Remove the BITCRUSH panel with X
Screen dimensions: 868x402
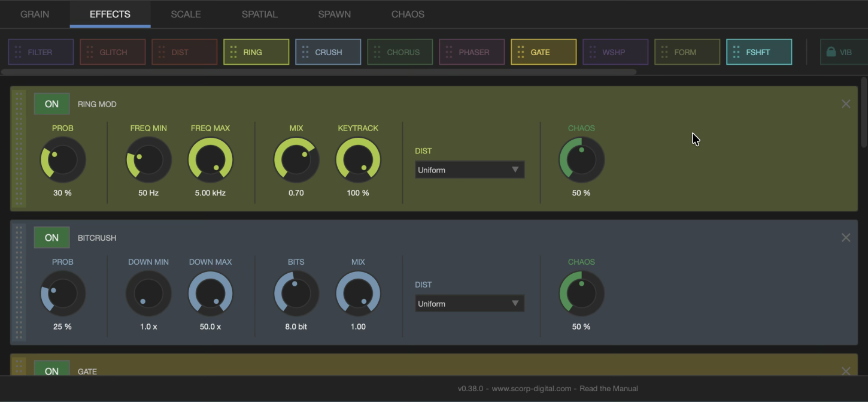pos(846,237)
